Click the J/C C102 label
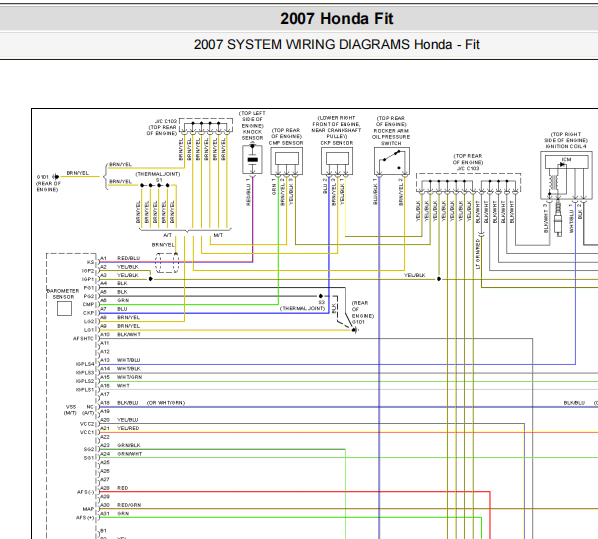The width and height of the screenshot is (598, 539). pos(166,121)
